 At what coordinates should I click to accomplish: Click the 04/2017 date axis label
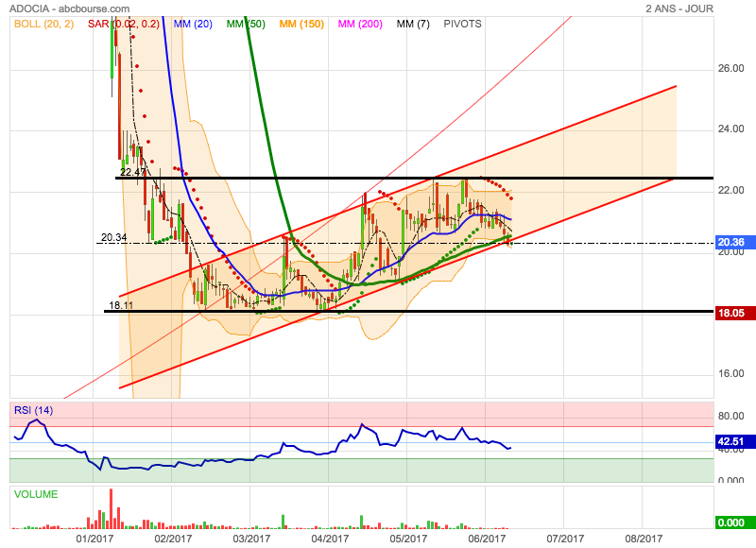coord(330,539)
